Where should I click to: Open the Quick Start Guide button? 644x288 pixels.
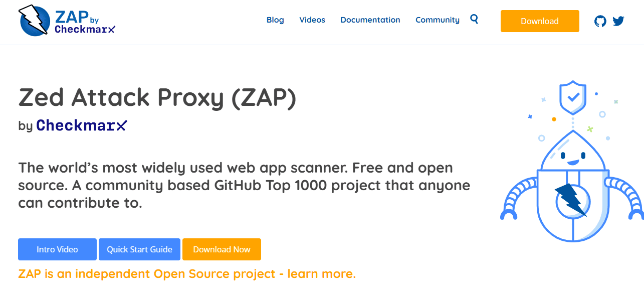(x=139, y=249)
